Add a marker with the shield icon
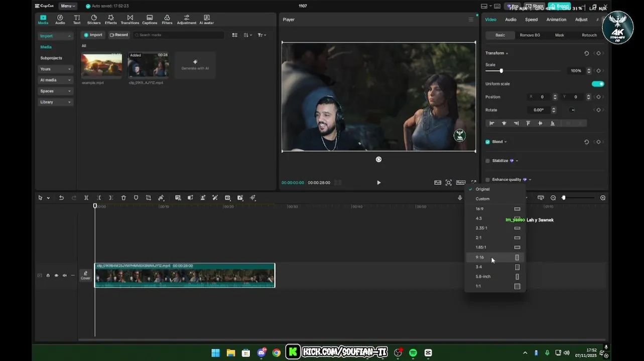Screen dimensions: 644x361 point(136,198)
